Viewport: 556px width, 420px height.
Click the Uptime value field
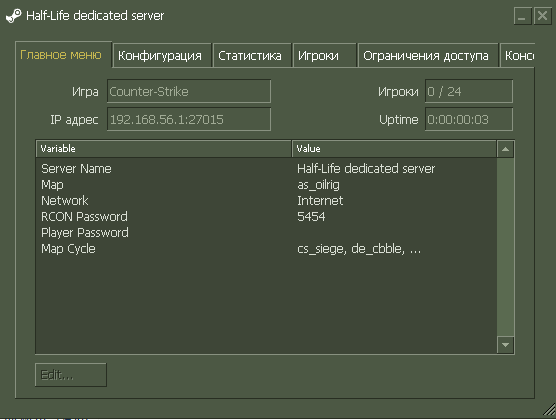(469, 120)
